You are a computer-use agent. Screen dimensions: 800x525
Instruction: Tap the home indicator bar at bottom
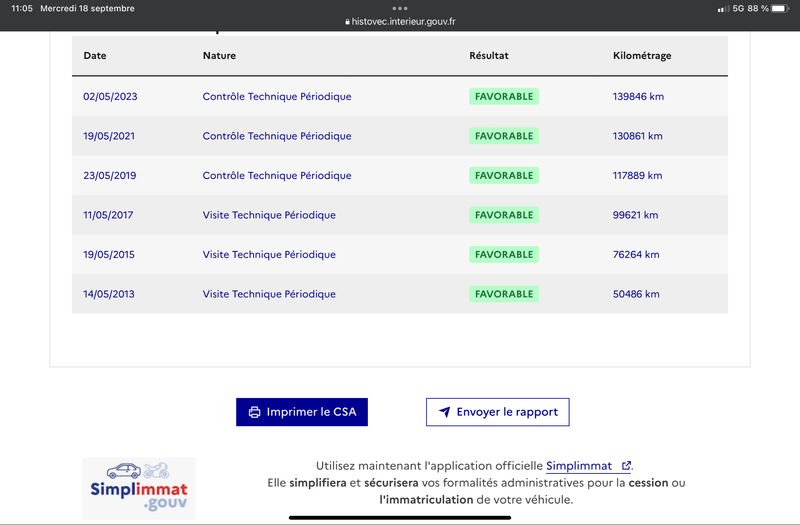[x=400, y=517]
